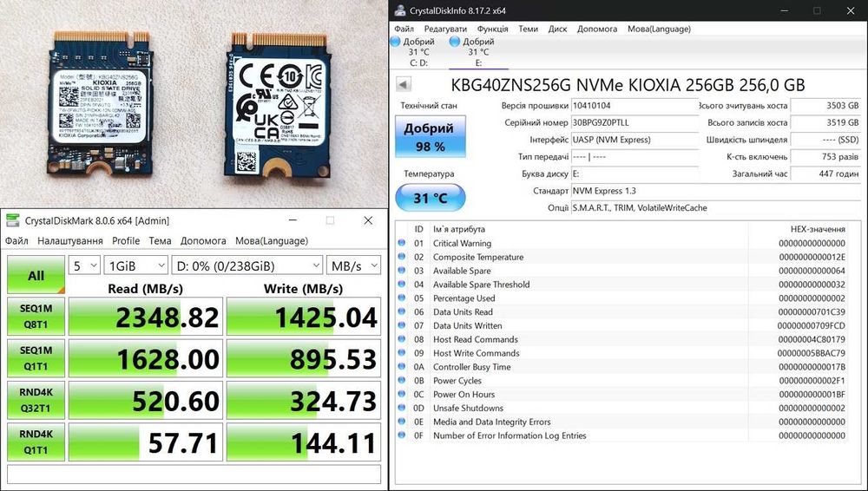
Task: Open Мова(Language) menu in CrystalDiskMark
Action: pyautogui.click(x=272, y=241)
